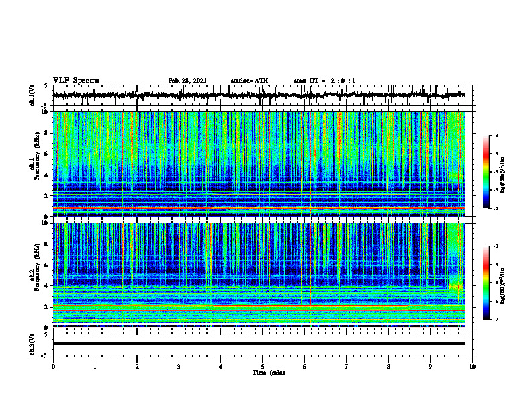The width and height of the screenshot is (532, 411).
Task: Click the "3" tick on the time axis
Action: click(x=179, y=367)
